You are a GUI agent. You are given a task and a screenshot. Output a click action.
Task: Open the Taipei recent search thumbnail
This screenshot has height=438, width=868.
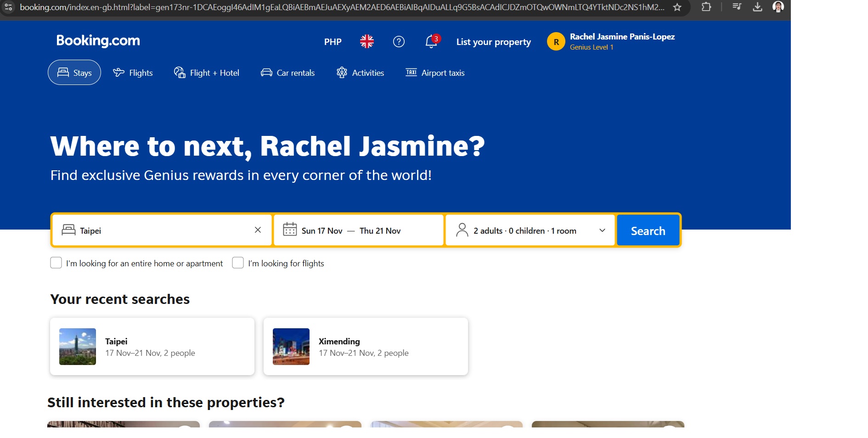point(78,347)
